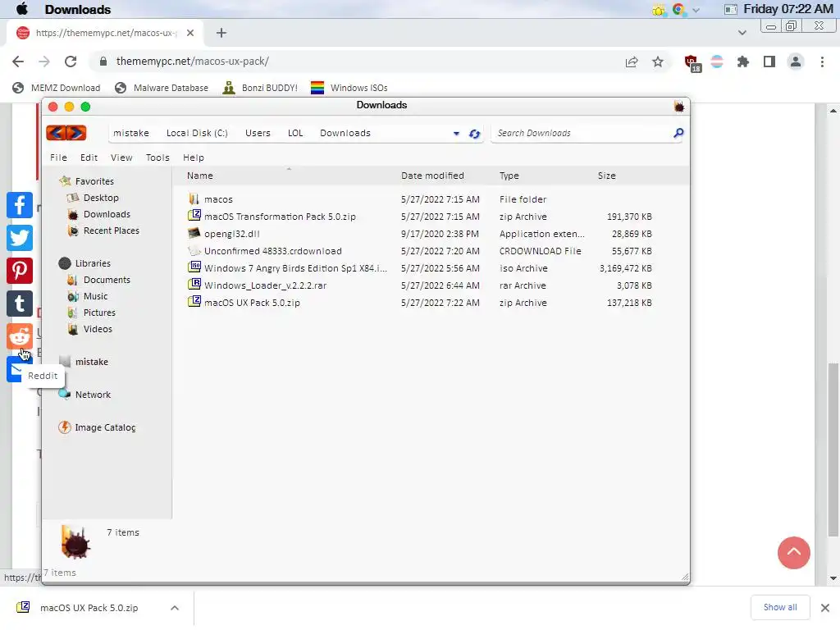The height and width of the screenshot is (630, 840).
Task: Open the Bonzi BUDDY! bookmark
Action: tap(260, 88)
